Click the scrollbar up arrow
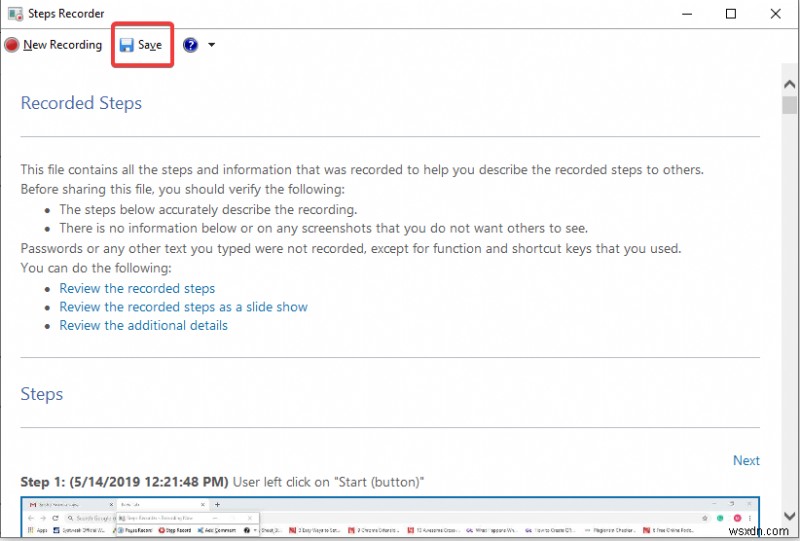The image size is (800, 541). tap(789, 84)
